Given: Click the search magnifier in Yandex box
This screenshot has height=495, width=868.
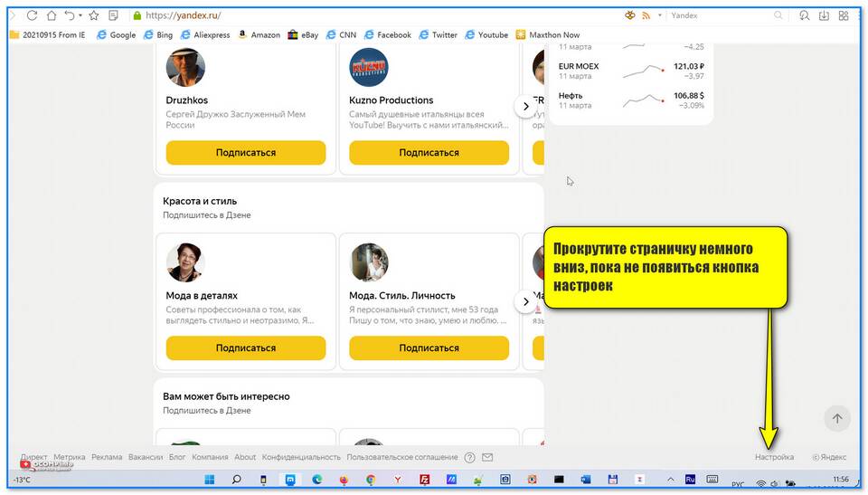Looking at the screenshot, I should 778,15.
